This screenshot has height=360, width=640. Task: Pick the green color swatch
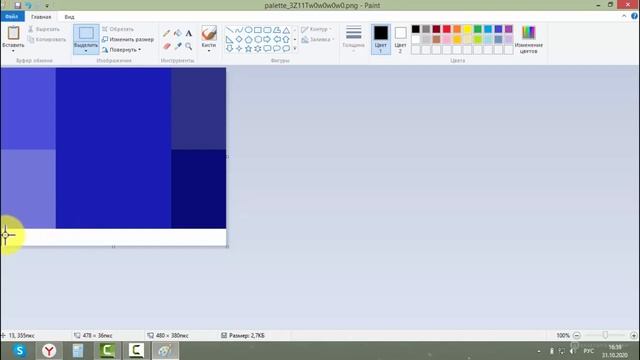pos(478,29)
